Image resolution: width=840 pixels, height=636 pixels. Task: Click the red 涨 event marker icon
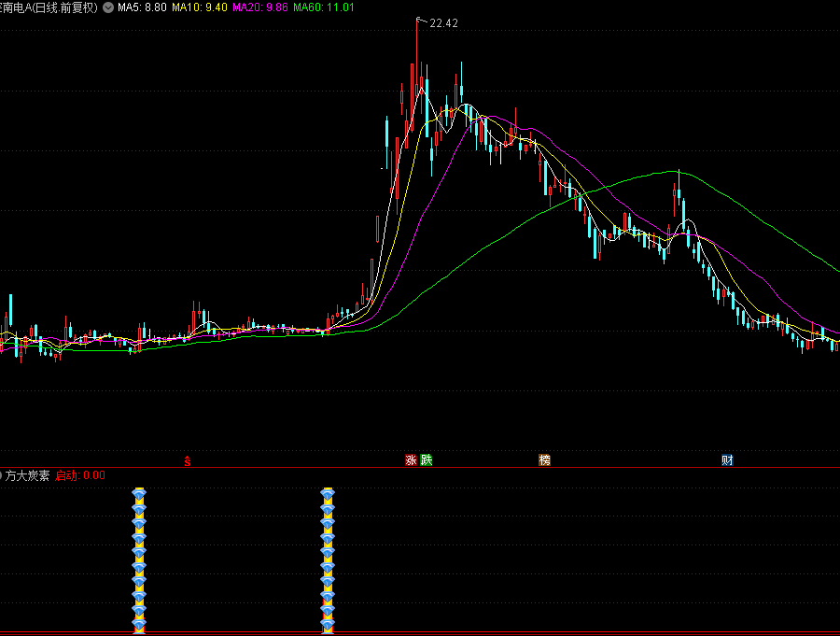pos(411,460)
